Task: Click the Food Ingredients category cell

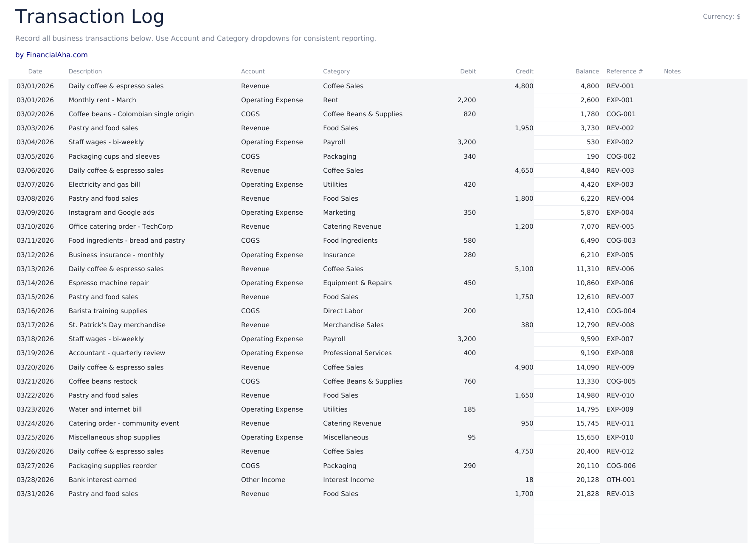Action: click(x=350, y=241)
